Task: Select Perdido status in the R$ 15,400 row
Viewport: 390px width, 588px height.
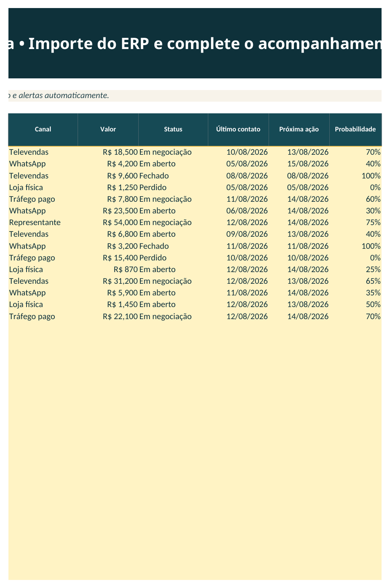Action: point(173,258)
